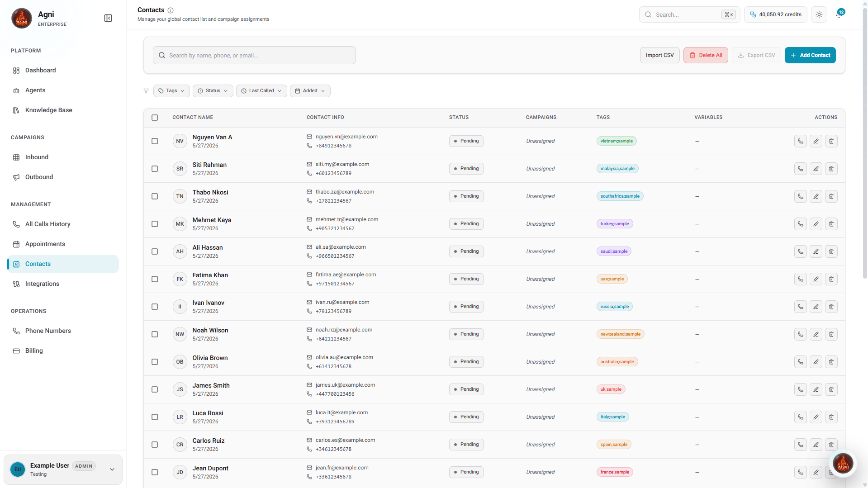Open Integrations in sidebar
The image size is (868, 488).
pos(63,284)
